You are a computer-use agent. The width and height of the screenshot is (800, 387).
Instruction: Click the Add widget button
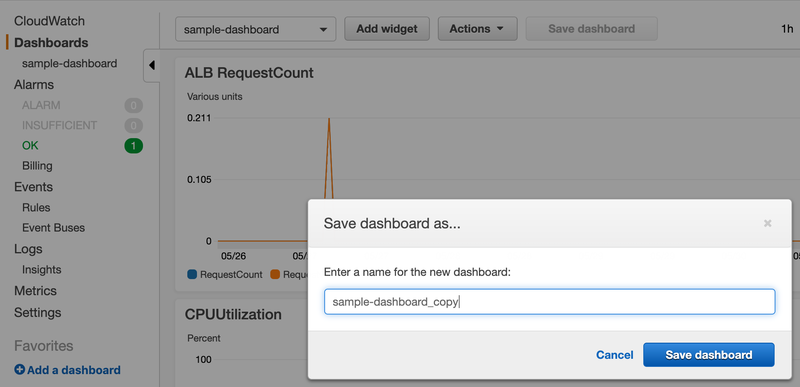387,29
